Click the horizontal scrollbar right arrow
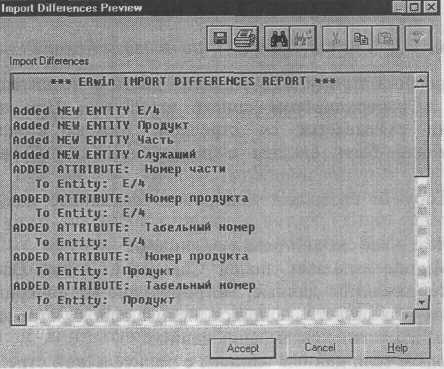 [407, 317]
